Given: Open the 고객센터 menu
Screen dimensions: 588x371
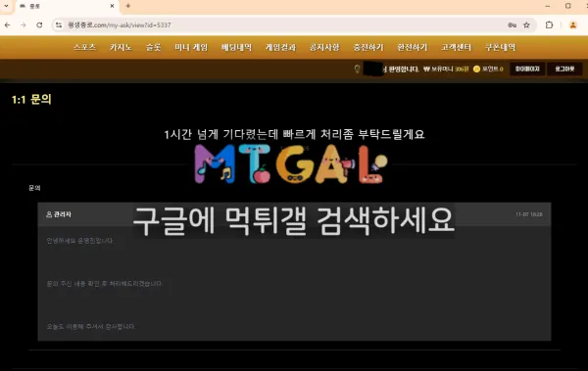Looking at the screenshot, I should tap(457, 47).
